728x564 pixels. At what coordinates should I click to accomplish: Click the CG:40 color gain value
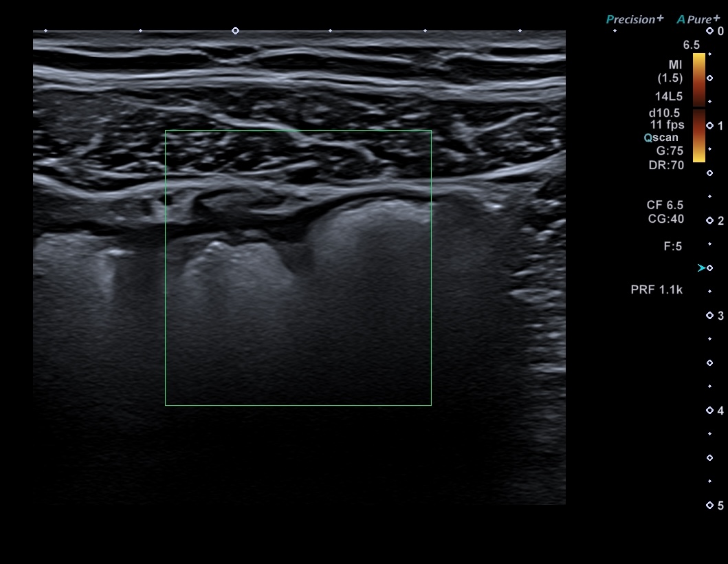[x=665, y=219]
